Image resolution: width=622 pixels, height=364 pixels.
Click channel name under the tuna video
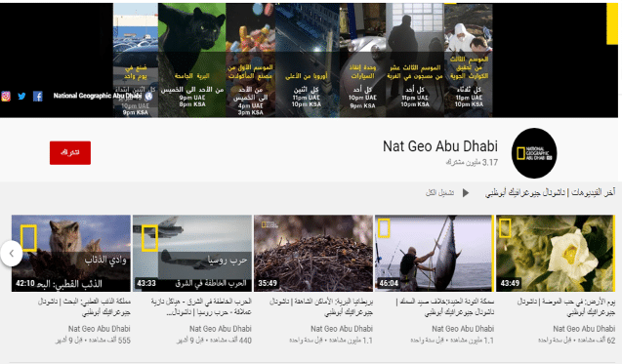463,329
